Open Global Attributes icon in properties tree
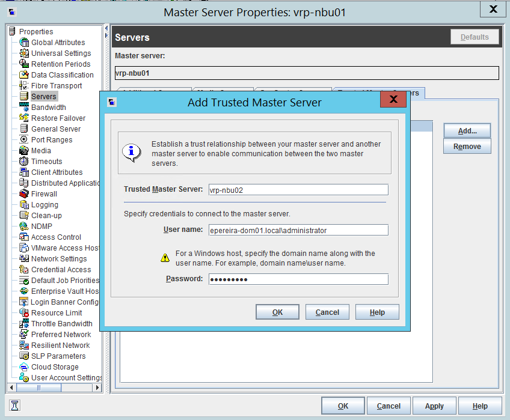The width and height of the screenshot is (510, 420). tap(24, 42)
